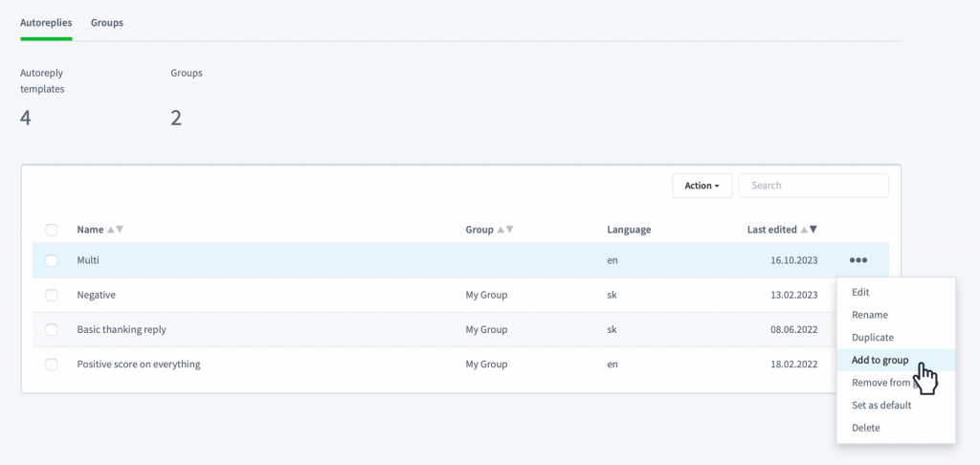Click My Group in the Negative row

tap(486, 295)
